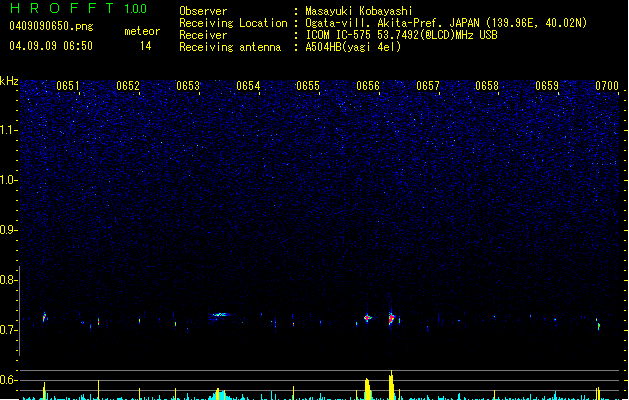Click the 0653 time marker
The image size is (629, 400).
pyautogui.click(x=188, y=85)
